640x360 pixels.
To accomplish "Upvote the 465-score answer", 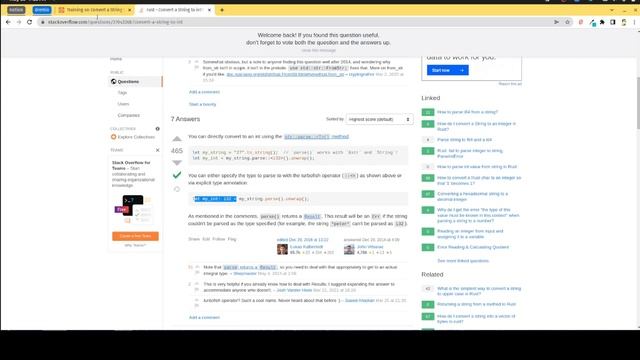I will tap(177, 139).
